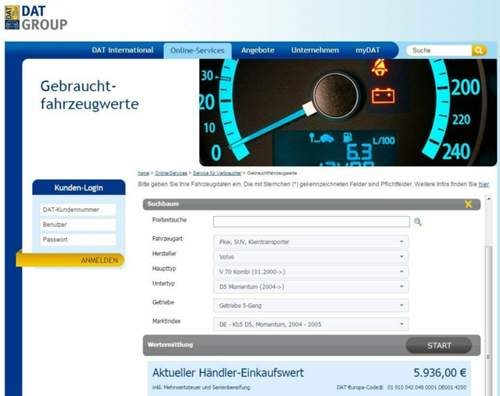Open the Hersteller dropdown showing Volvo
This screenshot has height=396, width=500.
tap(311, 257)
